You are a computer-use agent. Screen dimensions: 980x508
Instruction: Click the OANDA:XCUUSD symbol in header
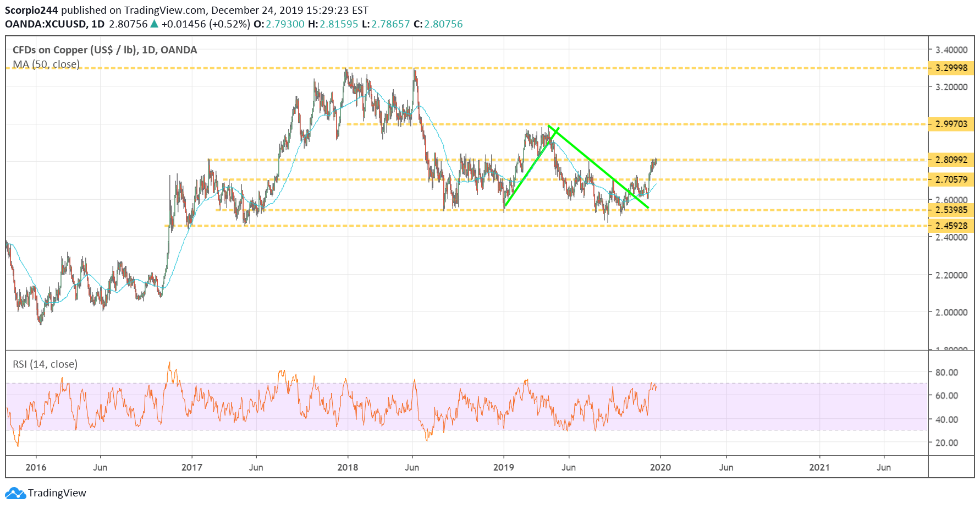[46, 24]
